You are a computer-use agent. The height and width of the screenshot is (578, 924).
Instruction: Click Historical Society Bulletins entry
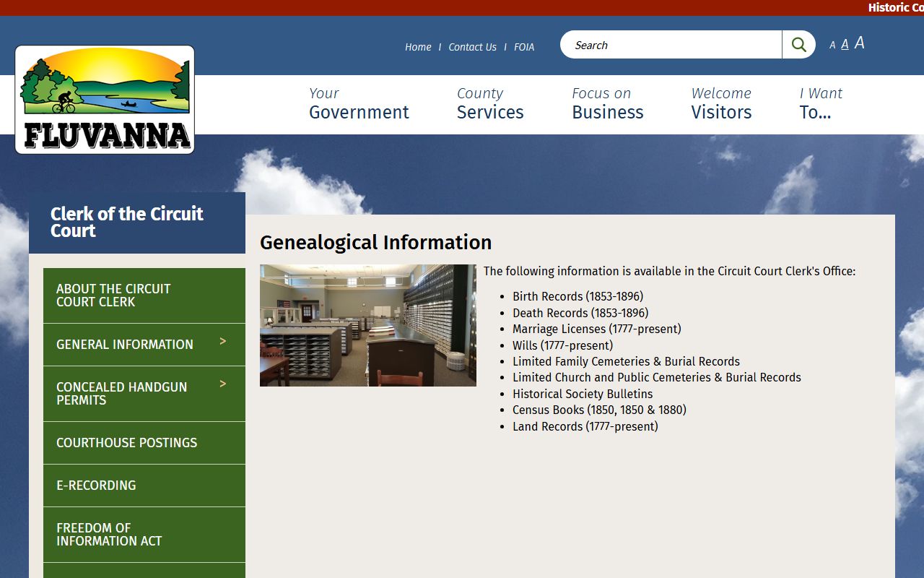click(583, 394)
